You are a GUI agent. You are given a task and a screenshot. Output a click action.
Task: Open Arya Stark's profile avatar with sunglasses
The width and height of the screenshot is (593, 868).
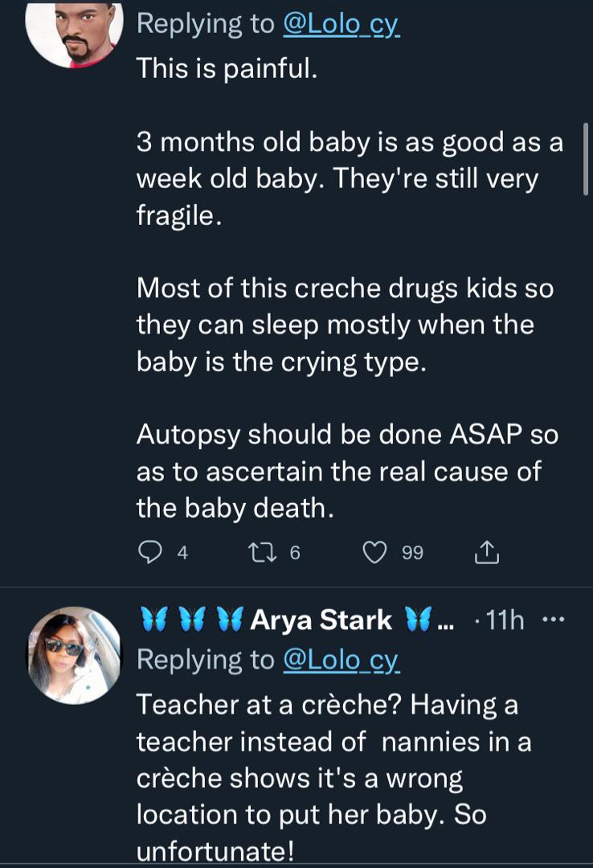tap(74, 655)
